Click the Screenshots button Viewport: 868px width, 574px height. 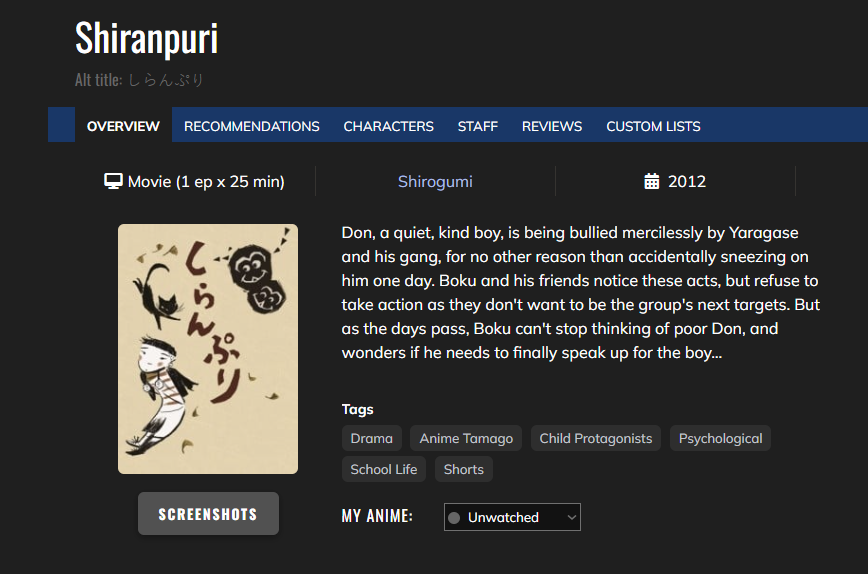[208, 514]
